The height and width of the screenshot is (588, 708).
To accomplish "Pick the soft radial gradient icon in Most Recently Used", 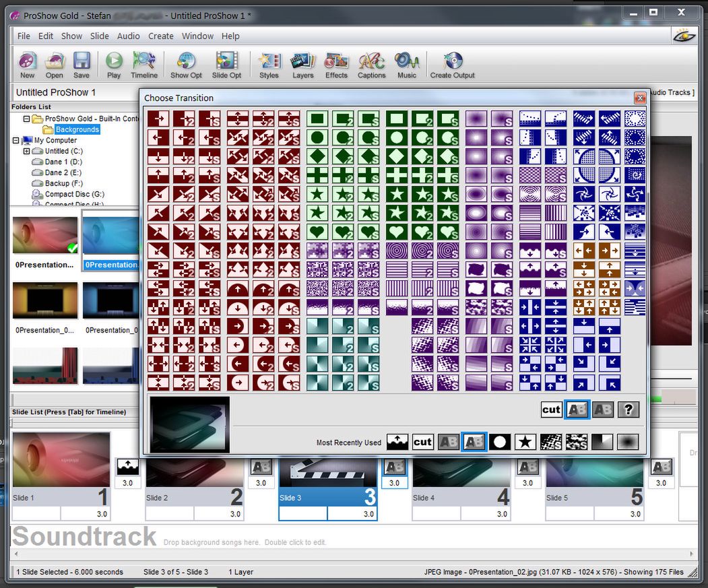I will coord(628,442).
